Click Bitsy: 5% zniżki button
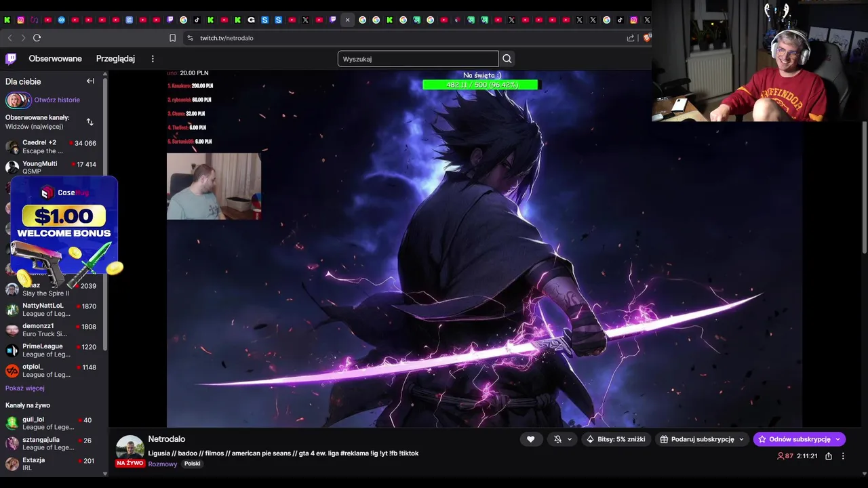Screen dimensions: 868x488 pos(616,439)
